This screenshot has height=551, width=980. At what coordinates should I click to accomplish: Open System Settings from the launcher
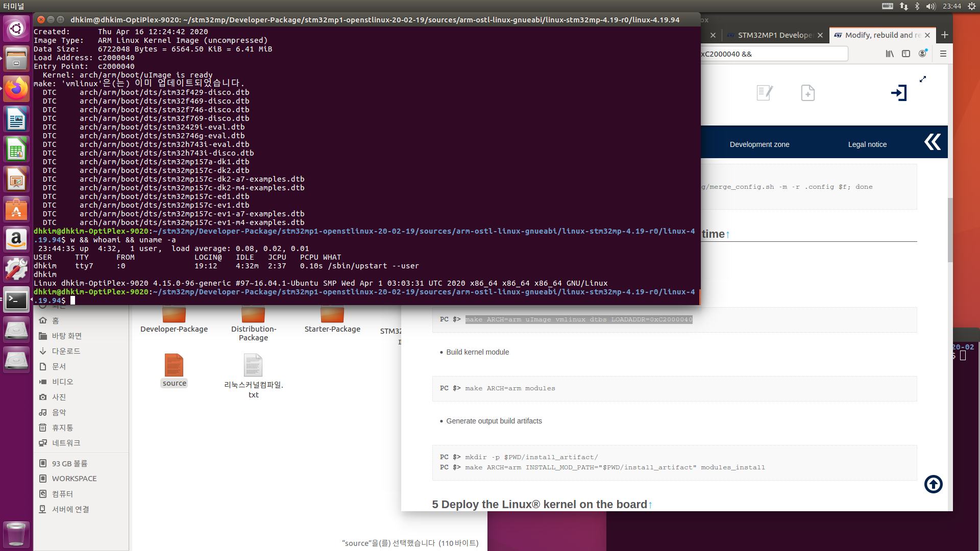(x=16, y=269)
